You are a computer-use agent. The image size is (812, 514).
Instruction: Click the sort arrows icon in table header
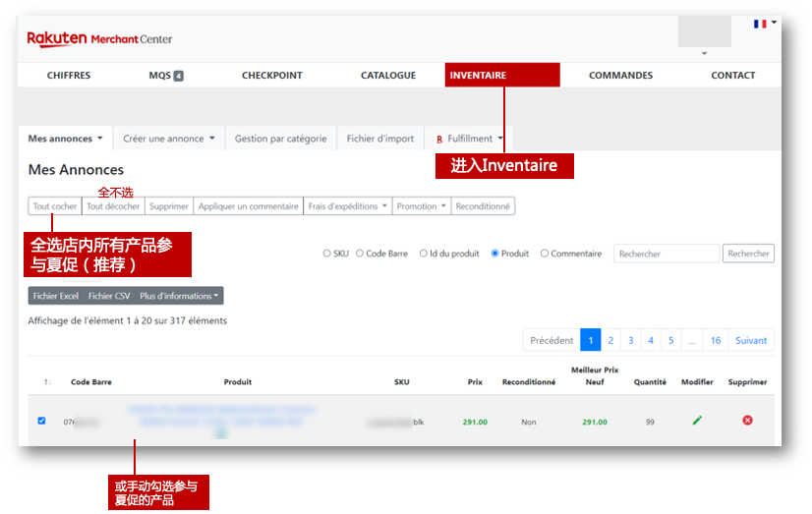[x=47, y=382]
